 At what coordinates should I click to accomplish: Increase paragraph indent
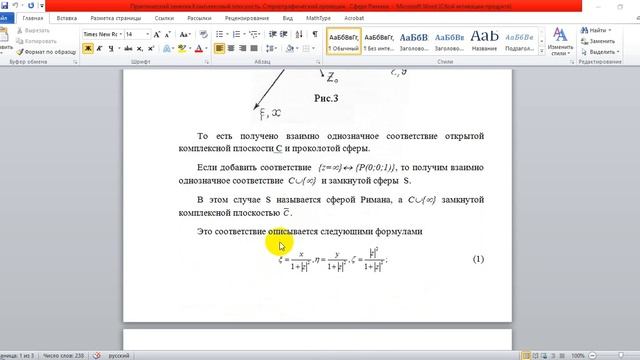[284, 34]
